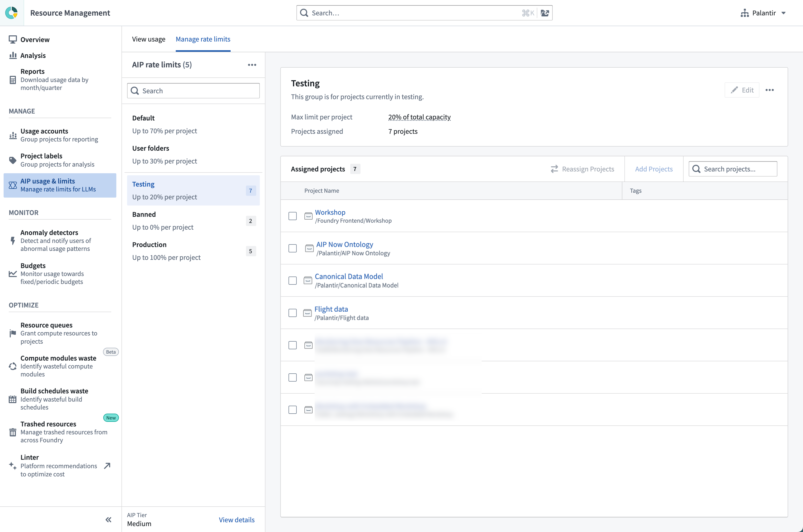Click the Reassign Projects arrows icon

pyautogui.click(x=554, y=169)
